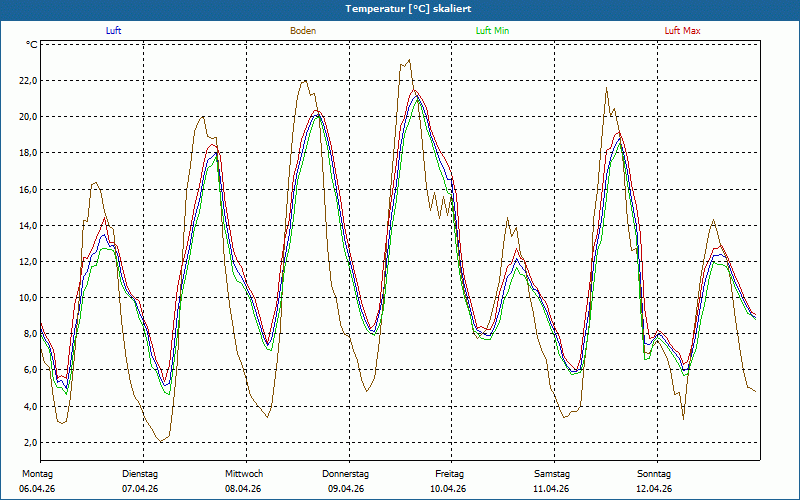
Task: Click the red 'Luft Max' legend label
Action: pyautogui.click(x=682, y=31)
